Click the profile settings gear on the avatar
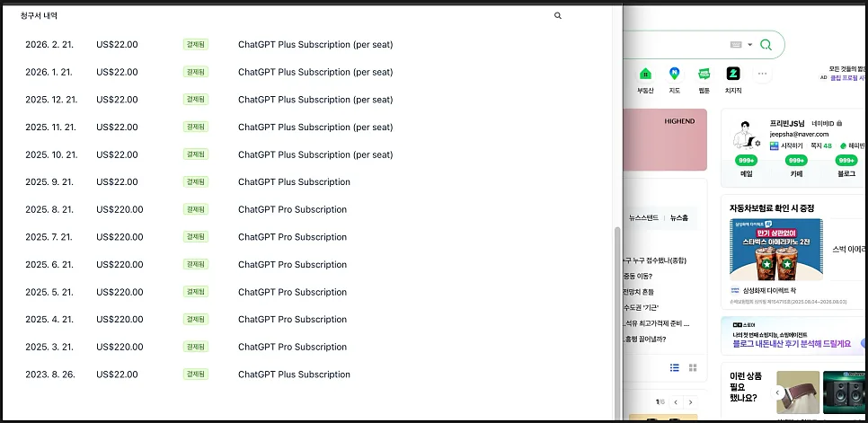Screen dimensions: 868x423 pyautogui.click(x=757, y=144)
